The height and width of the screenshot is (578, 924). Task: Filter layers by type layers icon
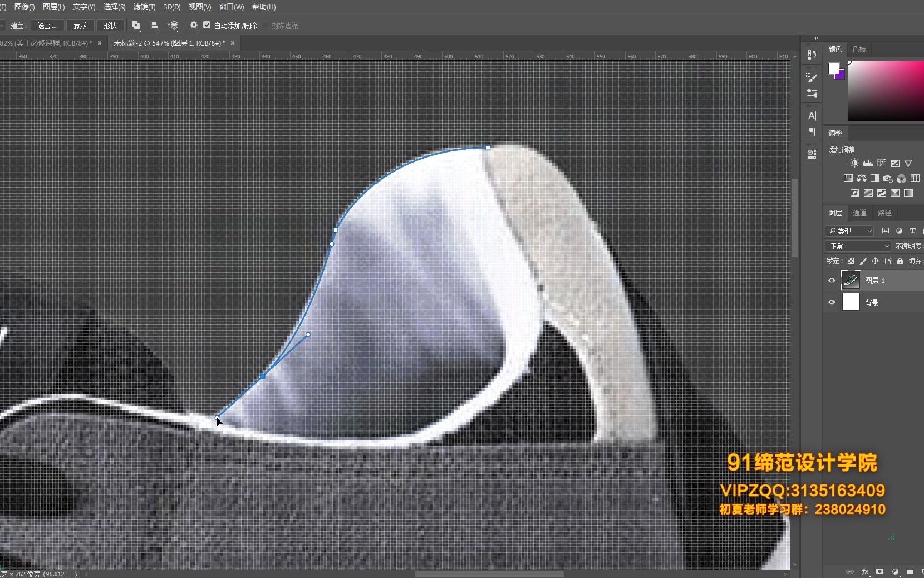click(912, 231)
